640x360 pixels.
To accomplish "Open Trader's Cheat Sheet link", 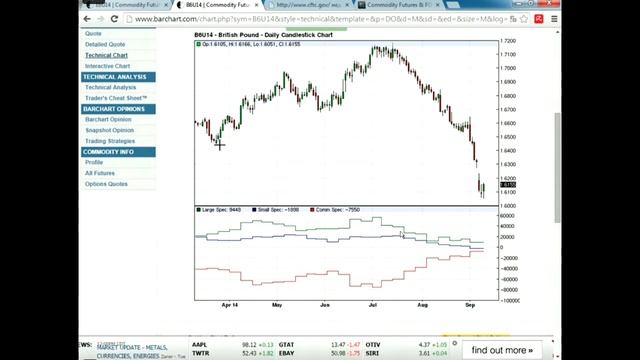I will click(x=116, y=98).
